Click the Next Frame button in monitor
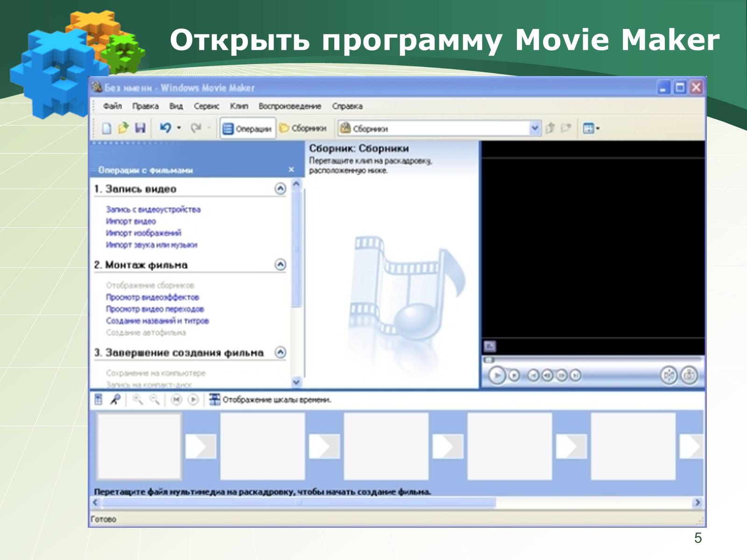The height and width of the screenshot is (560, 747). click(x=562, y=375)
